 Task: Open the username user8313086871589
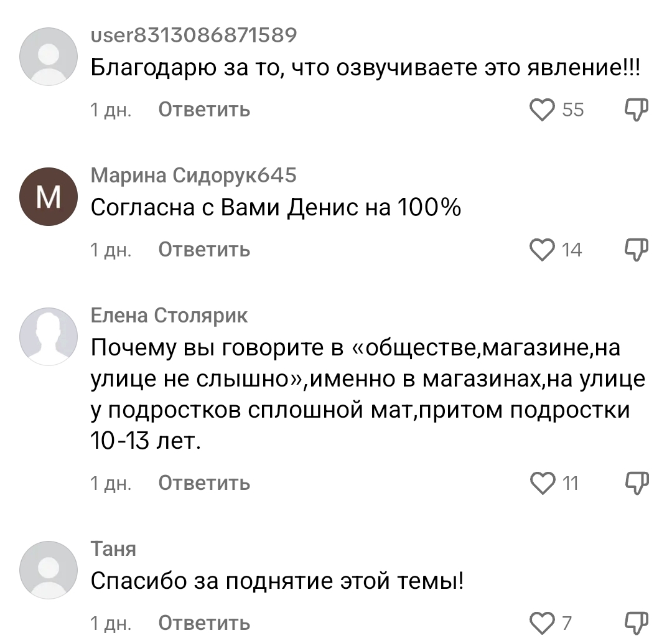(x=194, y=35)
